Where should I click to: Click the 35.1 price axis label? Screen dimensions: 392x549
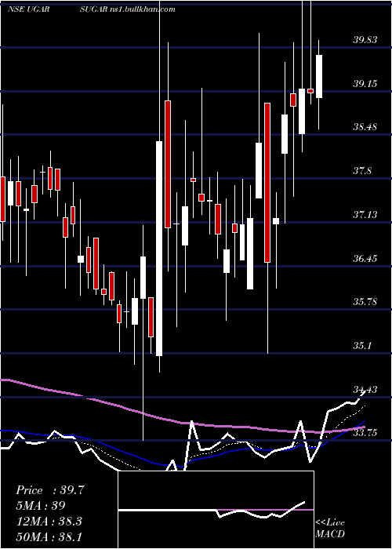point(362,346)
